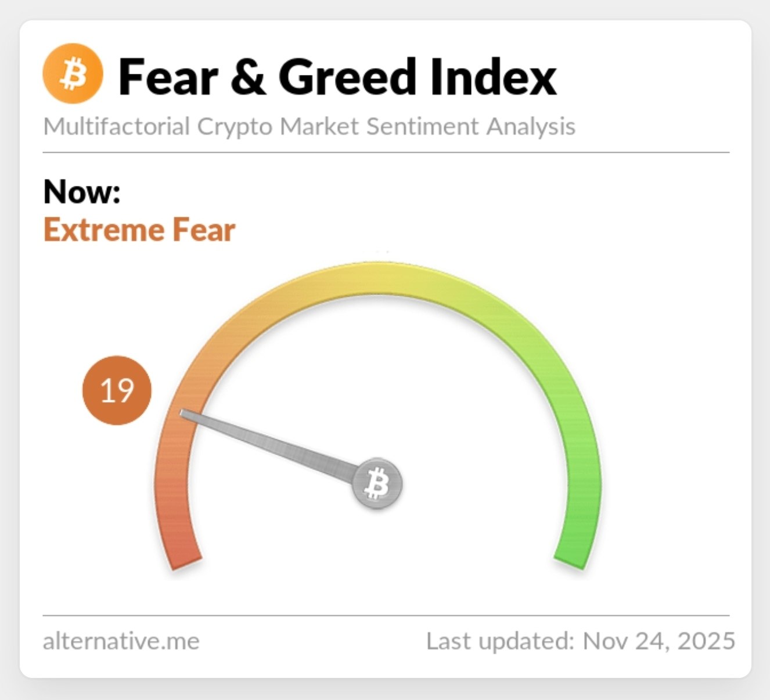Click the Last updated label text

[x=499, y=641]
